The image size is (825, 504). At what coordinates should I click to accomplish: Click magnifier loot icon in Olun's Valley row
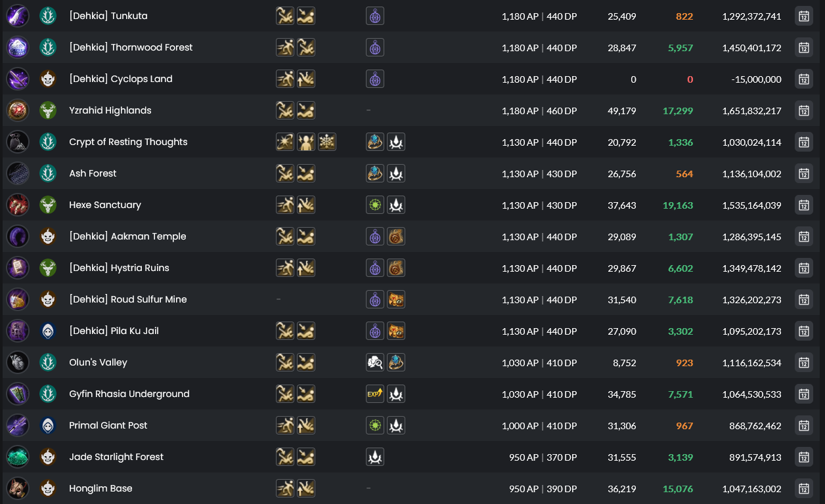coord(375,362)
